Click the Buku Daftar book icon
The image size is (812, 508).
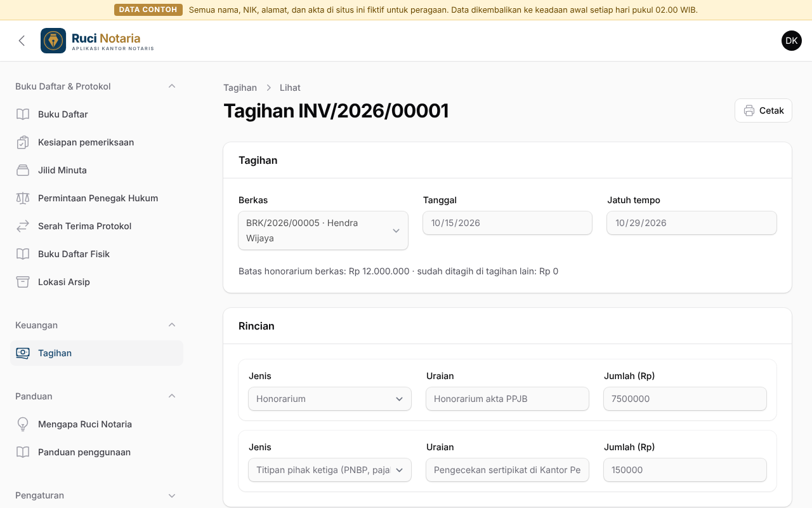point(23,114)
